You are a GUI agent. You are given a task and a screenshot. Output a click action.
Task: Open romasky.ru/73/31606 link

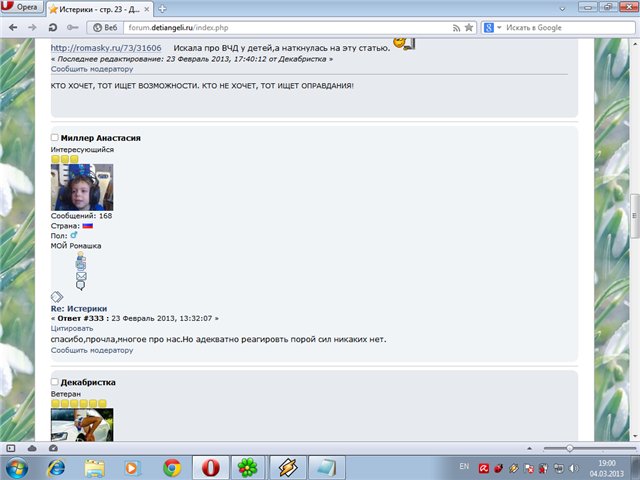(106, 48)
